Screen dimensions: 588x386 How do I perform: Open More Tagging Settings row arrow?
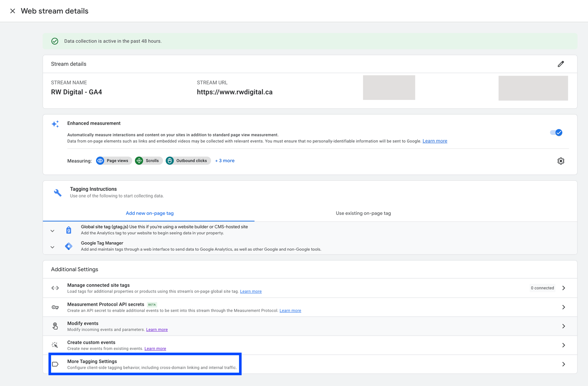tap(564, 364)
